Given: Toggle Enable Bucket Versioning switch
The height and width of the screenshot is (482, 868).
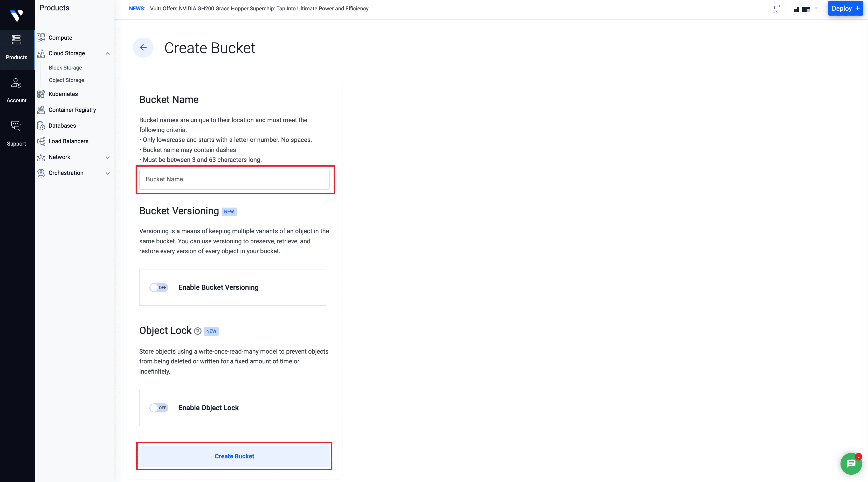Looking at the screenshot, I should tap(158, 287).
